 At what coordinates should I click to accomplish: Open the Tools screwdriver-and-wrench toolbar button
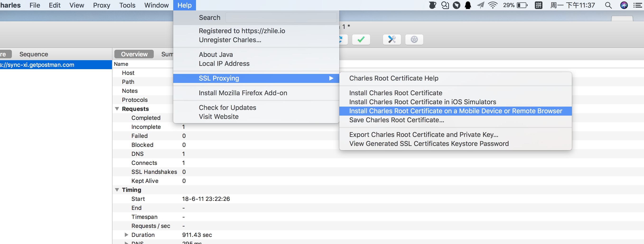click(392, 39)
